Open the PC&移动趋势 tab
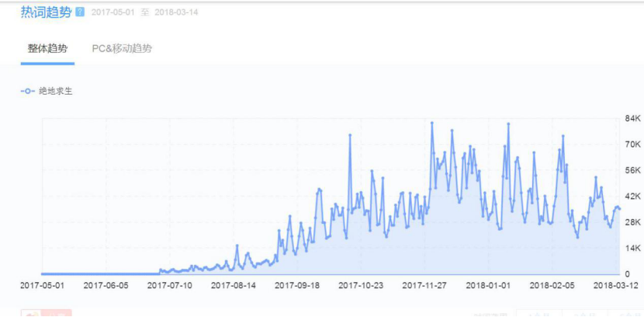Screen dimensions: 644x317 pyautogui.click(x=122, y=48)
